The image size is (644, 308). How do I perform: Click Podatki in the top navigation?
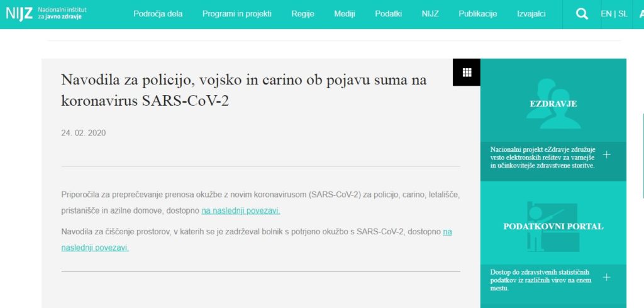tap(388, 14)
